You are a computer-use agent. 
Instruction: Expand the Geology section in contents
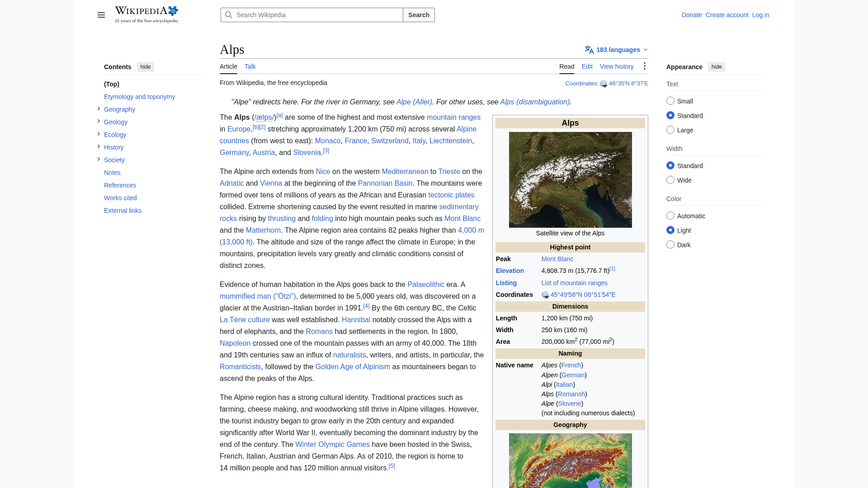pos(99,121)
